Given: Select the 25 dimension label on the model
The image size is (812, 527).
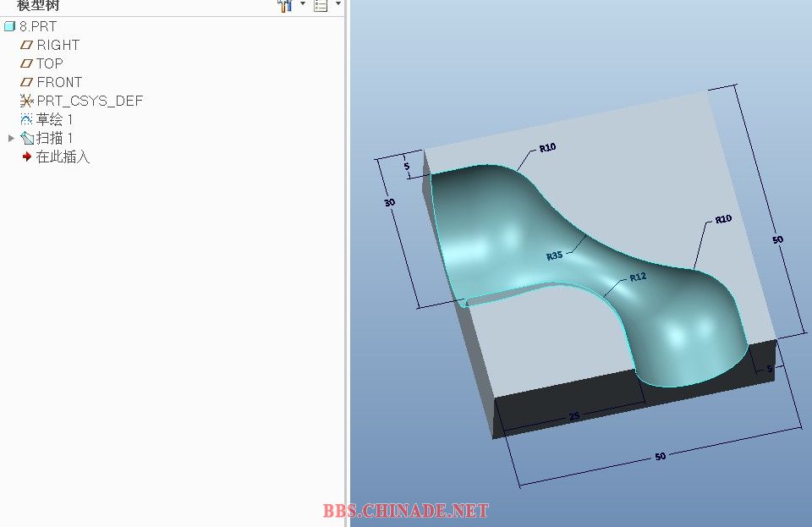Looking at the screenshot, I should pos(573,416).
